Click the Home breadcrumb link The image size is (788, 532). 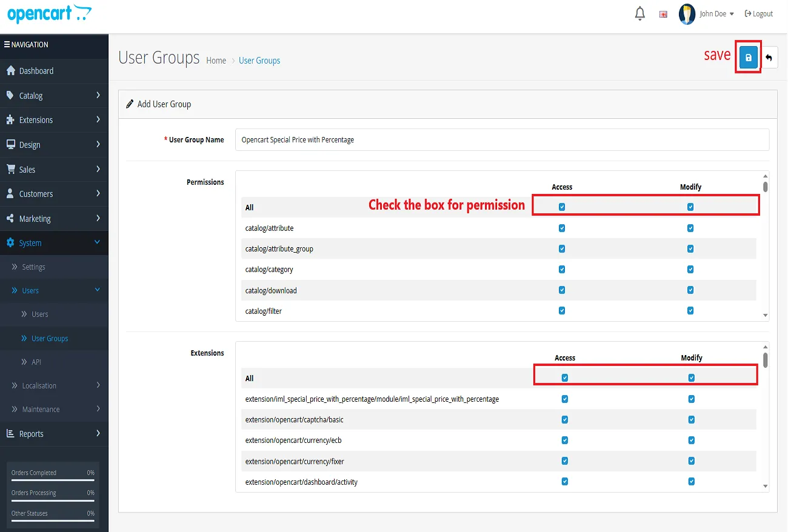216,61
